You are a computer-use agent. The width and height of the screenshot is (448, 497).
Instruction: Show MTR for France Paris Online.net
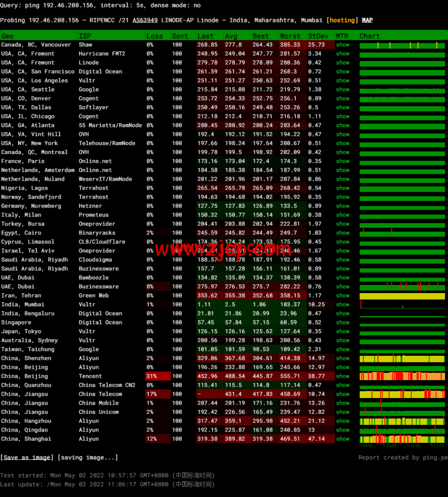343,161
